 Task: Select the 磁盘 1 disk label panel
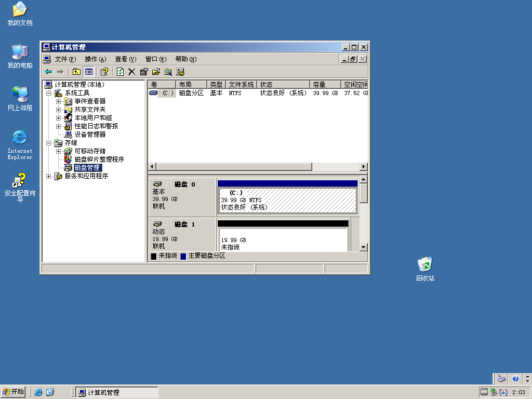(182, 235)
